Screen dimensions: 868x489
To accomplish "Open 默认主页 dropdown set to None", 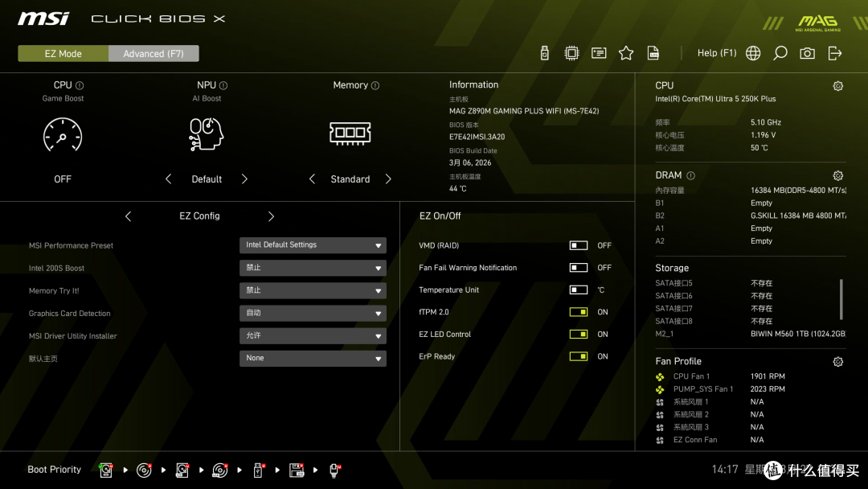I will click(x=313, y=358).
